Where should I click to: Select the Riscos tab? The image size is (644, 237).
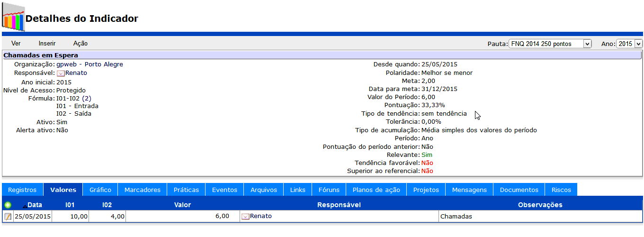click(x=561, y=190)
